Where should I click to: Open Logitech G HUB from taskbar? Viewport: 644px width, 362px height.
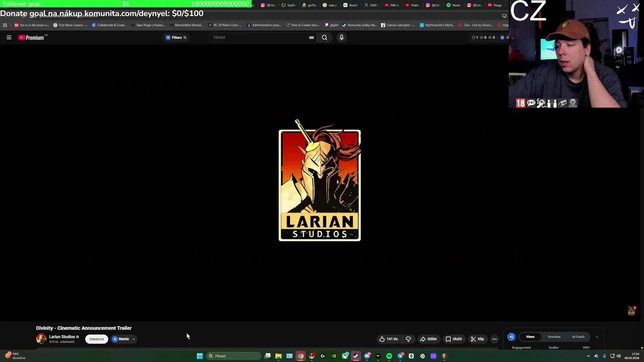[323, 356]
